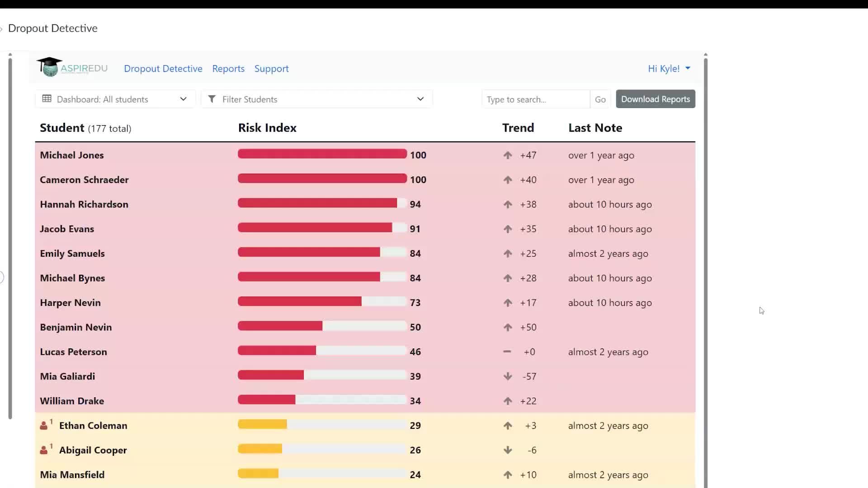Click the Type to search field
This screenshot has width=868, height=488.
click(536, 99)
